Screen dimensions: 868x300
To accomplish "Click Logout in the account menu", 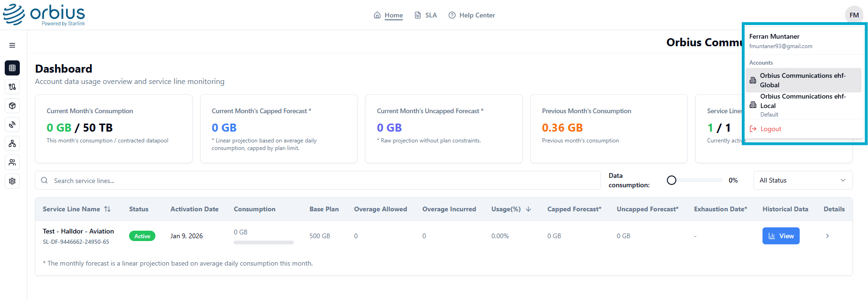I will [x=771, y=129].
